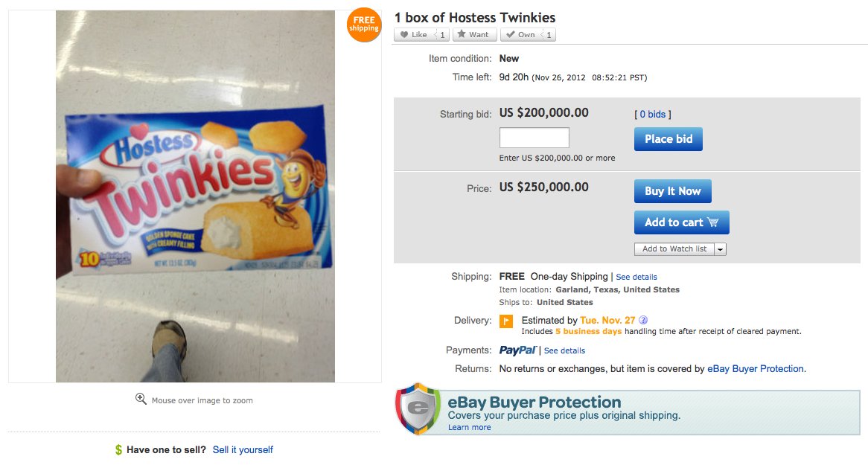Click the Sell it yourself link
The height and width of the screenshot is (465, 868).
243,450
